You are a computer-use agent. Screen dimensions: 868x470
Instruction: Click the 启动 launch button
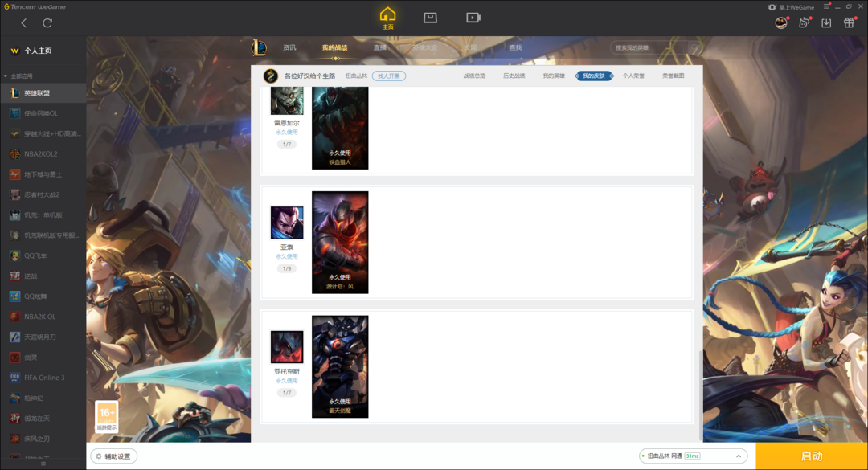tap(812, 456)
